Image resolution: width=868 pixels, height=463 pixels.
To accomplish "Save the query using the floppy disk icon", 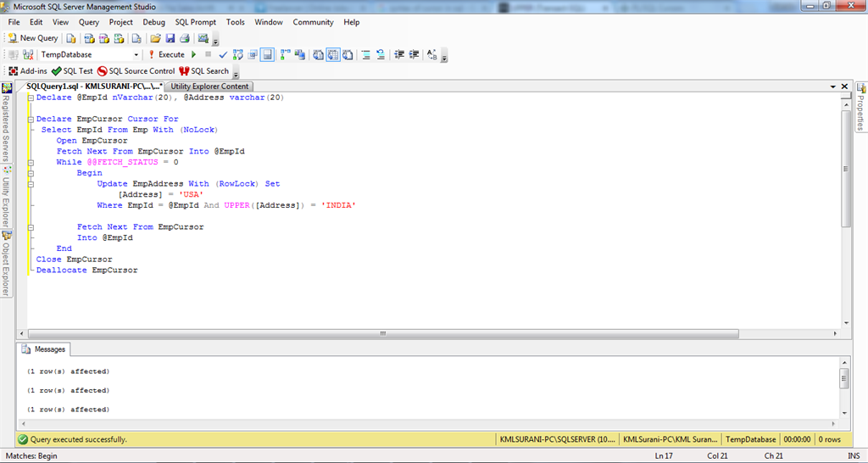I will point(170,38).
